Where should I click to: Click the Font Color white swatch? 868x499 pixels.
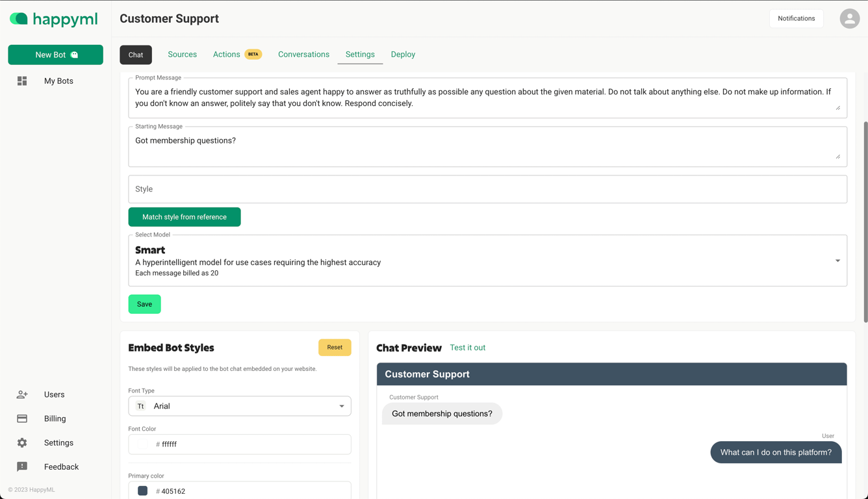142,444
